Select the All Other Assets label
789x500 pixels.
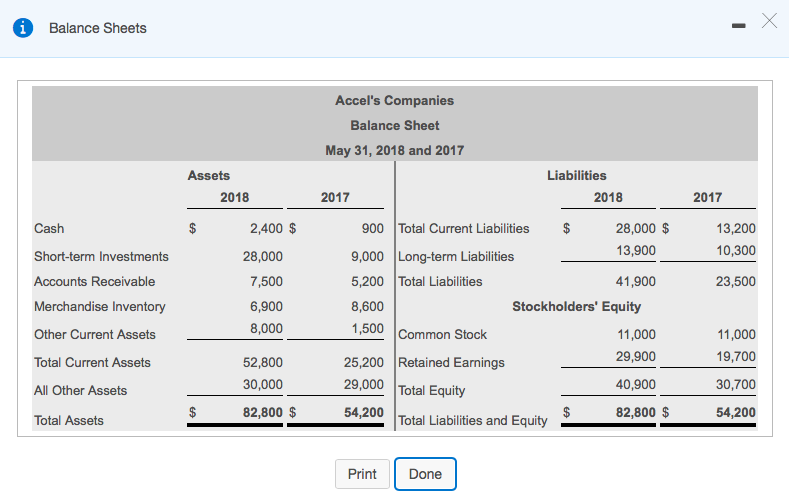[x=81, y=390]
